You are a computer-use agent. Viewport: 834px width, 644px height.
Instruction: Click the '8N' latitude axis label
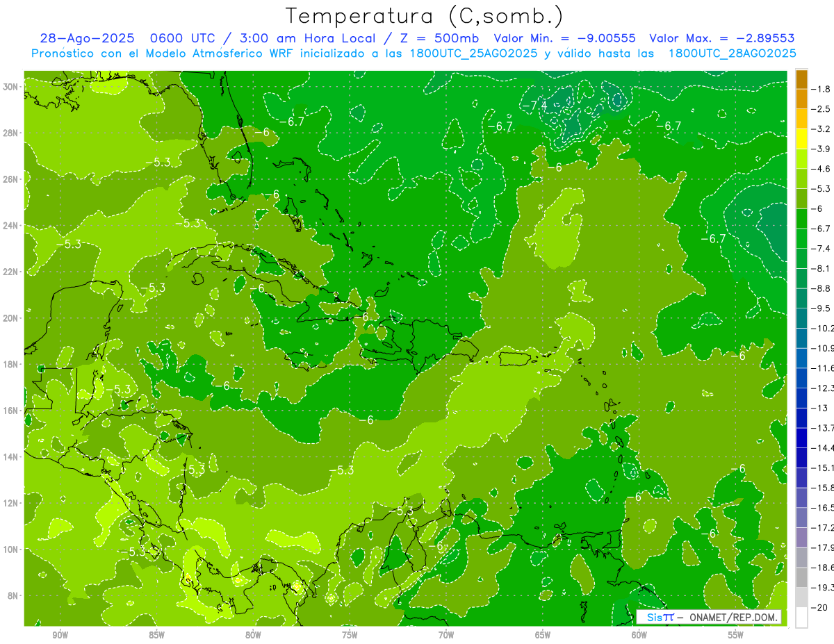point(13,595)
